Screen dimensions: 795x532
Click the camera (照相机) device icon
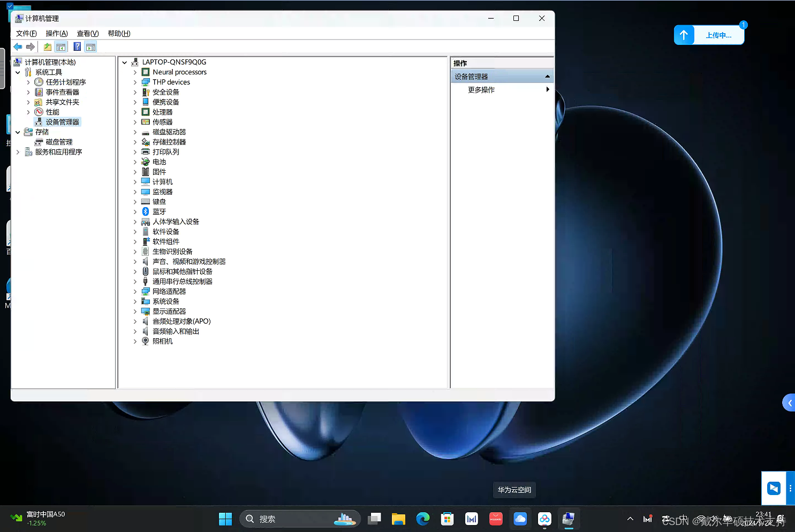[146, 341]
